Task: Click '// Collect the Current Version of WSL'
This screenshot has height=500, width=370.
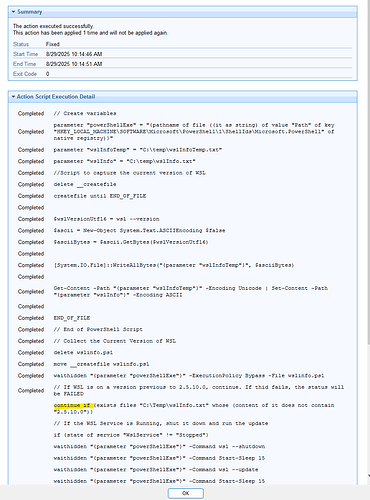Action: (115, 341)
